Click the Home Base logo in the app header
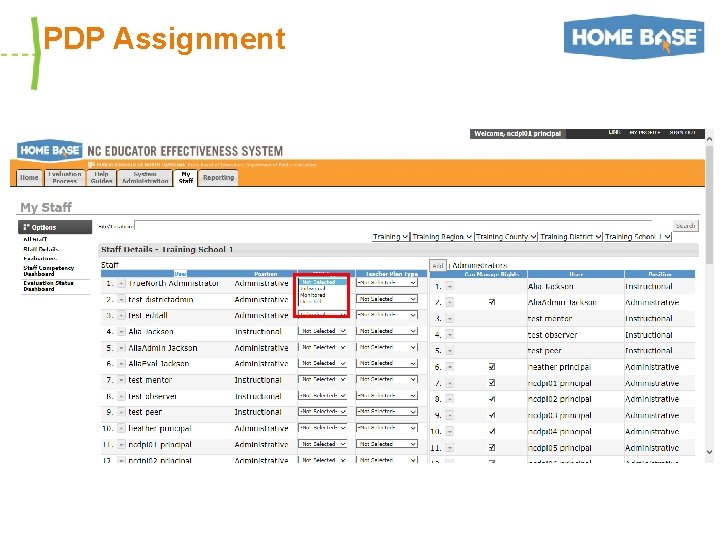 [x=50, y=151]
